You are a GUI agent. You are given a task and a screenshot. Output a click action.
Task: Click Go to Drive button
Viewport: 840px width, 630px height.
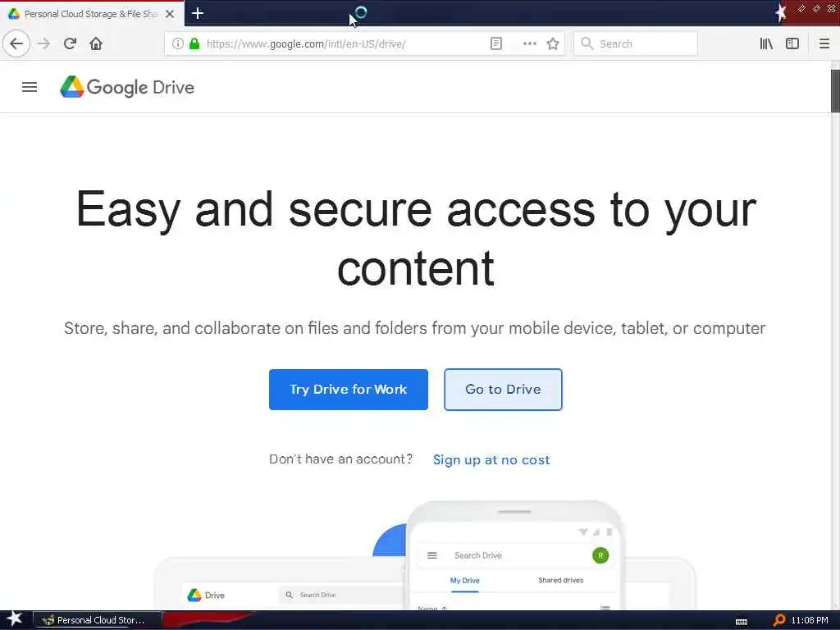(x=503, y=390)
